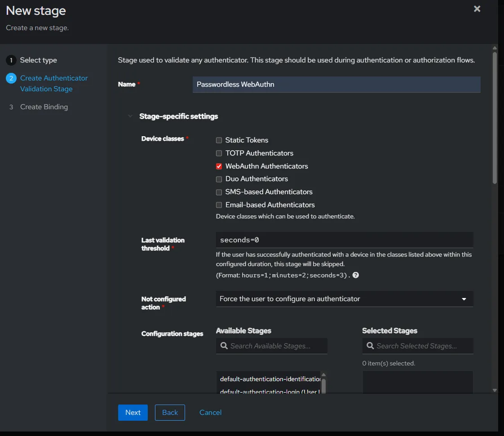Tick SMS-based Authenticators checkbox
The image size is (504, 436).
pyautogui.click(x=219, y=192)
